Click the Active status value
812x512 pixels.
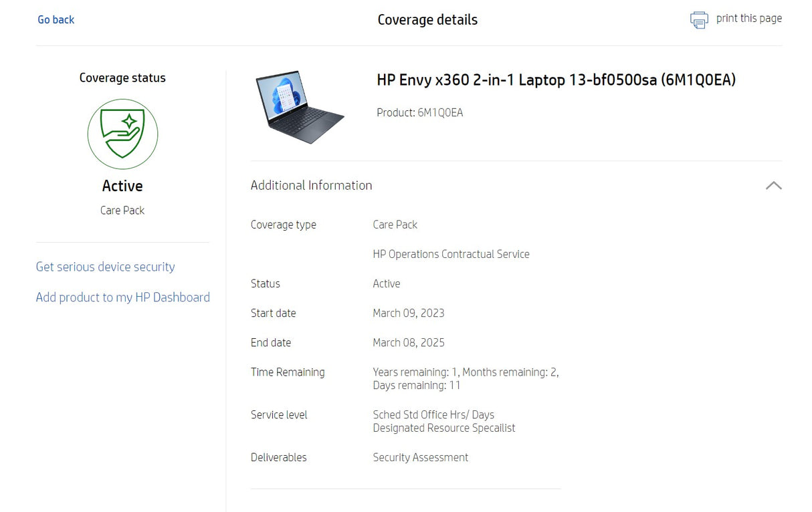(x=387, y=283)
